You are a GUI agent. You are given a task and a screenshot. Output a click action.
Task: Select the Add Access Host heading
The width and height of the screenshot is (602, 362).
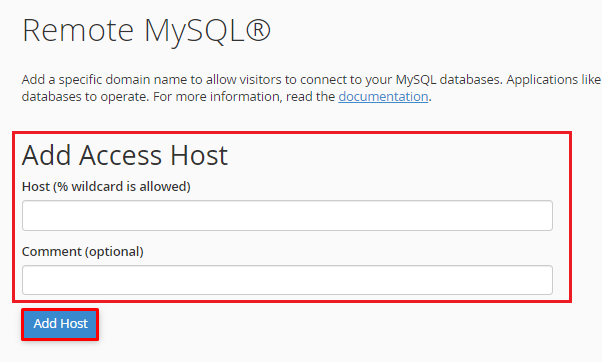click(x=125, y=155)
